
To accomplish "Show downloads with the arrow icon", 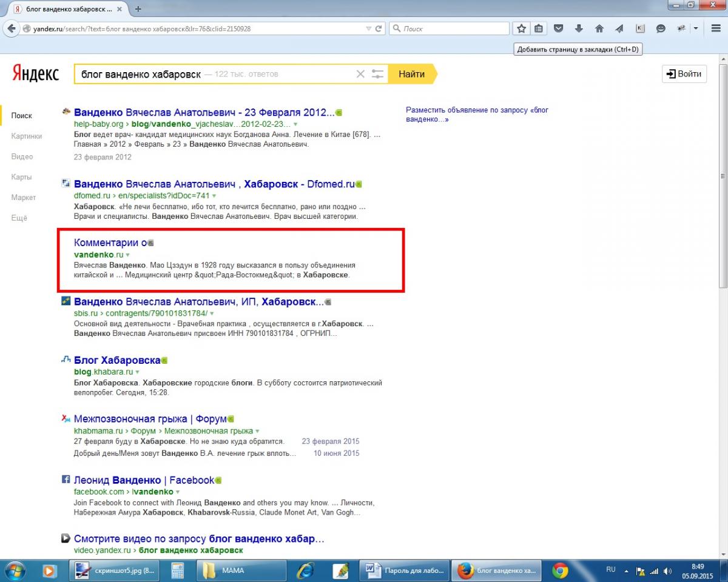I will pyautogui.click(x=579, y=28).
